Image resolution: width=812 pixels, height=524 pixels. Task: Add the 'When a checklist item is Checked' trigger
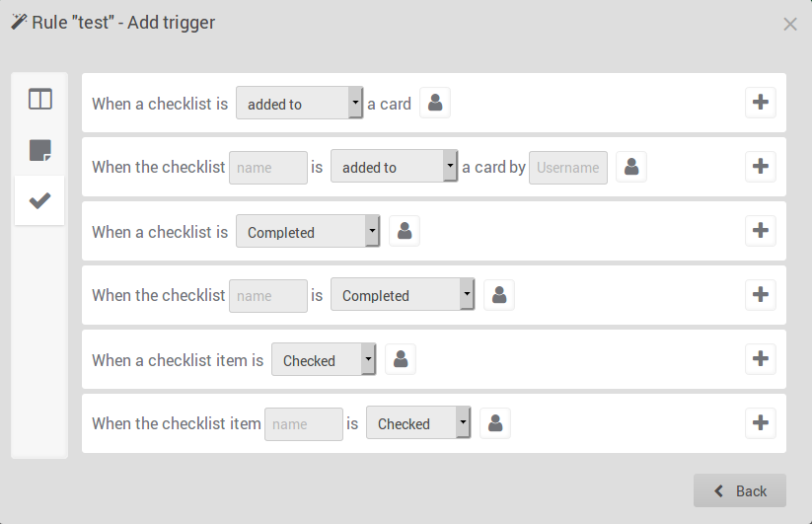(x=760, y=359)
